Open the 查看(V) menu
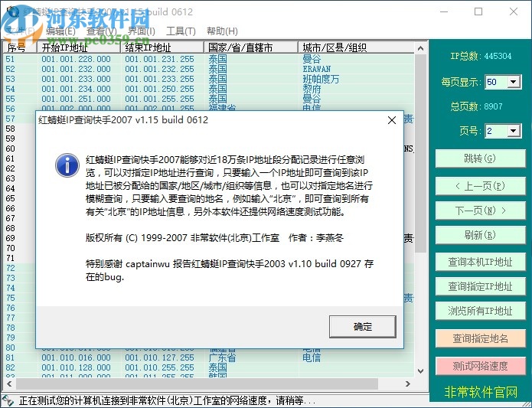 point(101,31)
